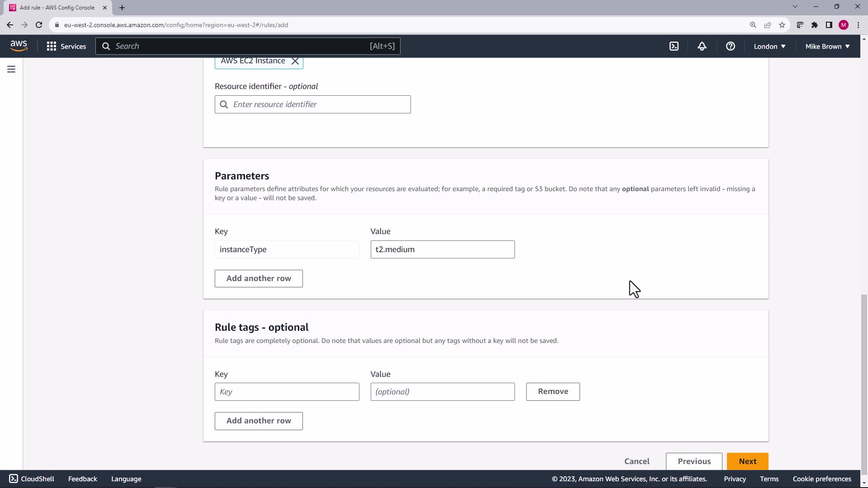The image size is (868, 488).
Task: Bookmark this page with star icon
Action: pyautogui.click(x=782, y=25)
